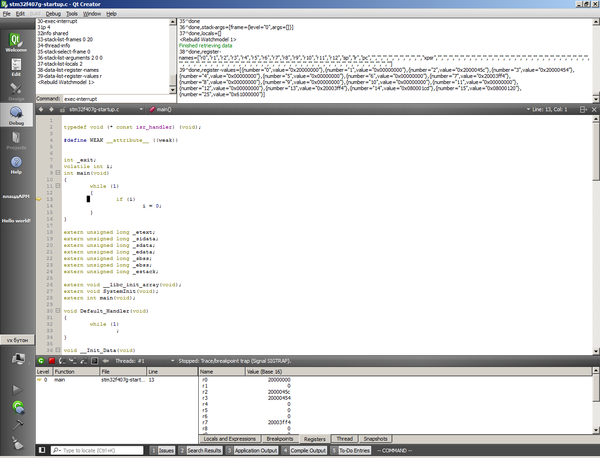Go forward with editor navigation arrow
Image resolution: width=600 pixels, height=458 pixels.
pos(51,109)
